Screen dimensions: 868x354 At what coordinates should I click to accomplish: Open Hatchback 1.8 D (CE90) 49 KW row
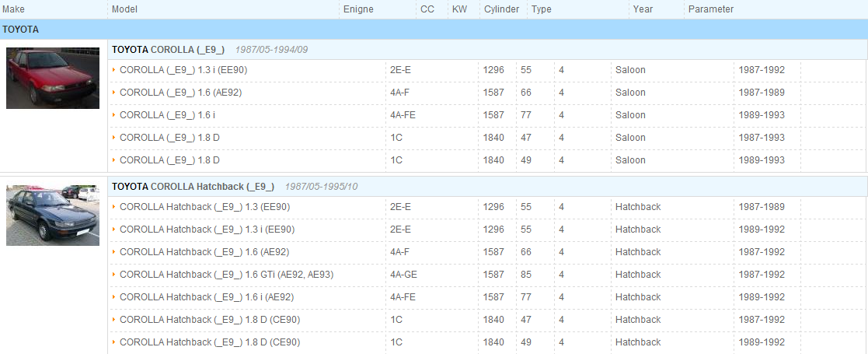210,342
